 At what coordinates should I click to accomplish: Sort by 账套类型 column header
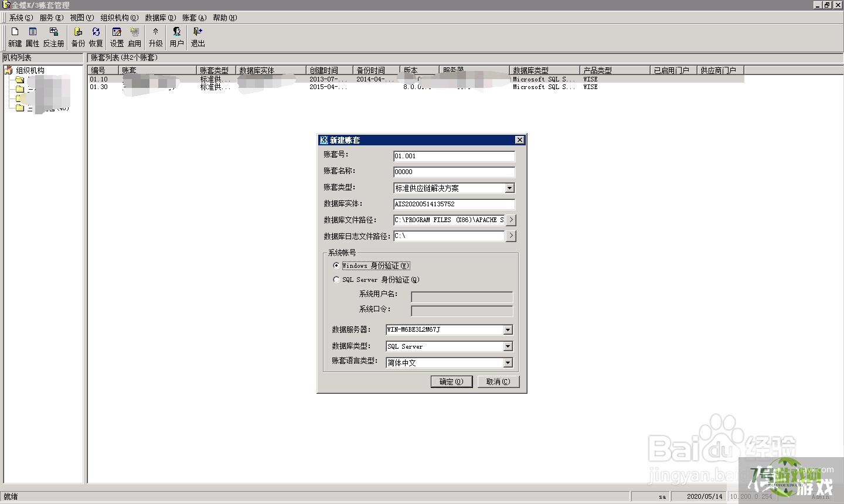[216, 70]
